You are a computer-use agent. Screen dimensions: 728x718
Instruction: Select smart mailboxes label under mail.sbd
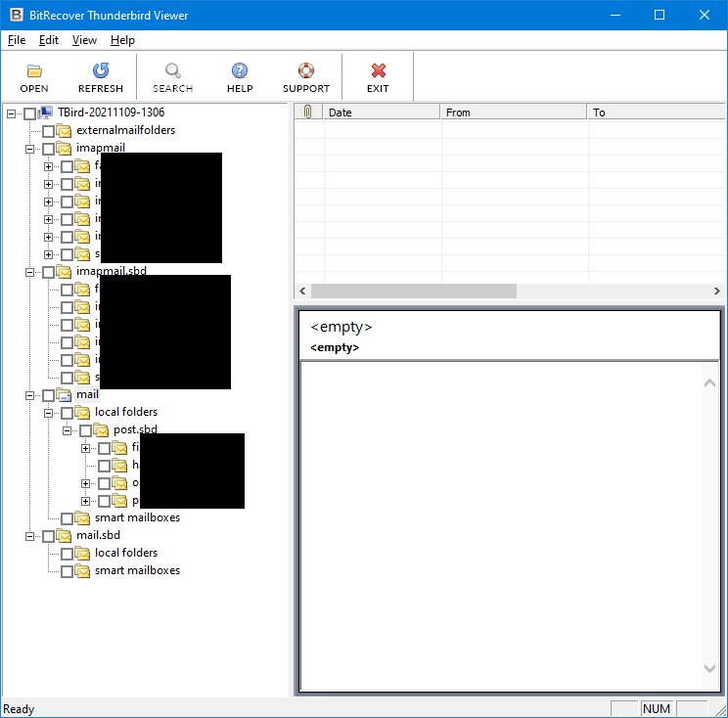coord(137,570)
